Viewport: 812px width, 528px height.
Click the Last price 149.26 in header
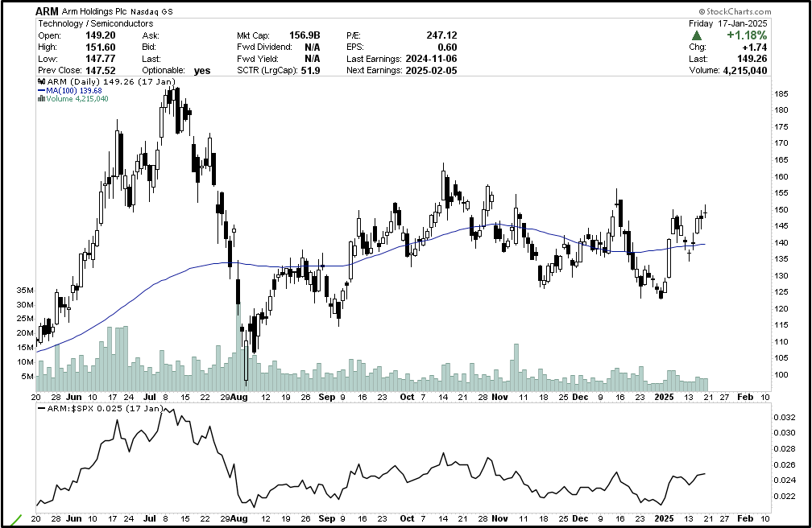752,59
